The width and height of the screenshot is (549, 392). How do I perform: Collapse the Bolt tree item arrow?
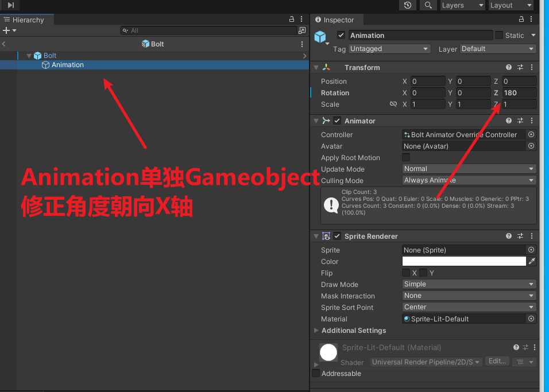29,56
